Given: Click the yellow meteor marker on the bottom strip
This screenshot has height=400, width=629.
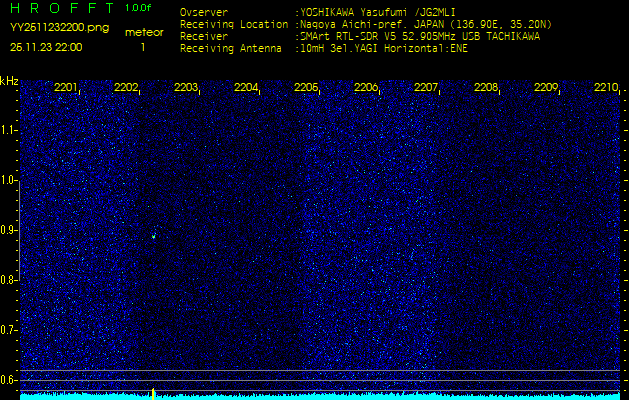Looking at the screenshot, I should (153, 394).
